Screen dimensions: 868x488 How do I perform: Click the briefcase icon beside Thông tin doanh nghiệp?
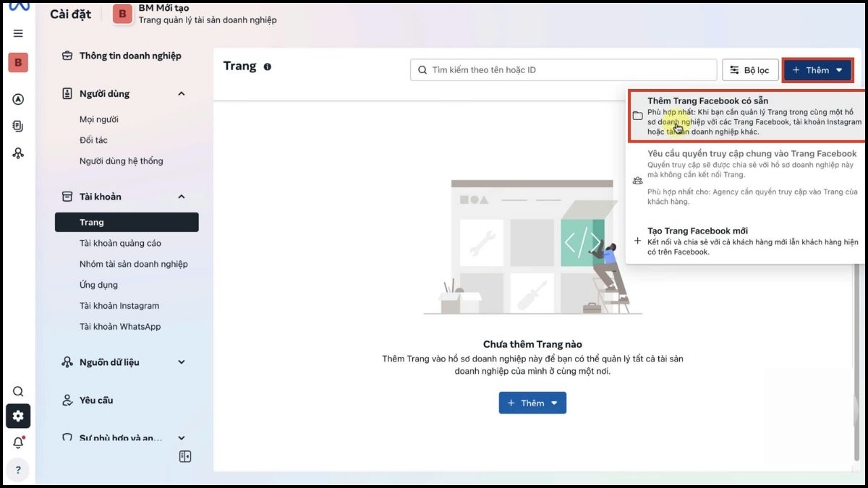click(67, 56)
